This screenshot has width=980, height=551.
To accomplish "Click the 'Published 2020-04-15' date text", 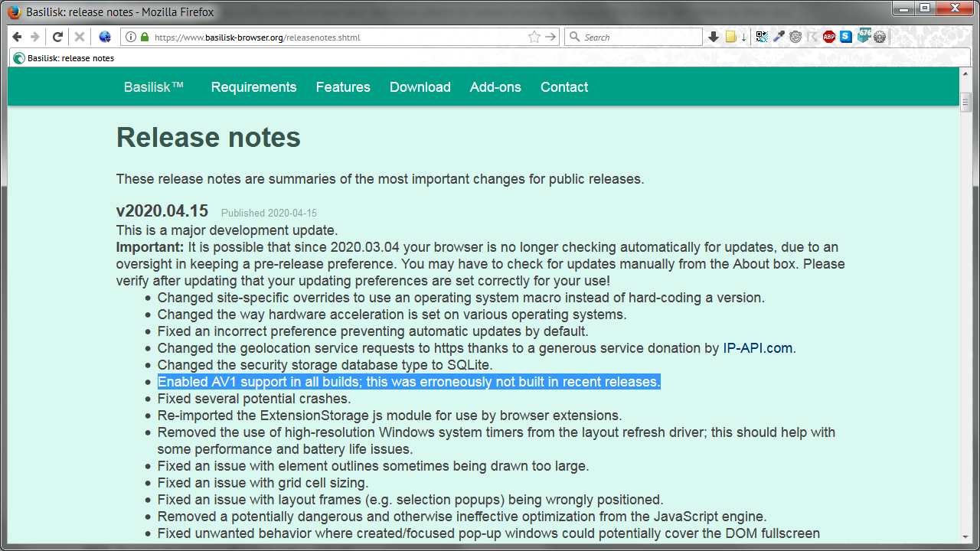I will [269, 214].
